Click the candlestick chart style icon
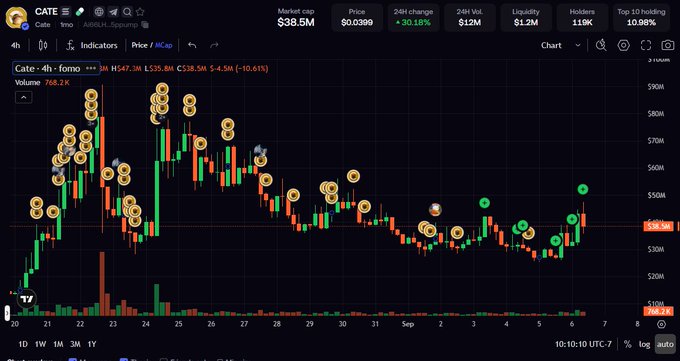Viewport: 680px width, 361px height. click(x=42, y=45)
